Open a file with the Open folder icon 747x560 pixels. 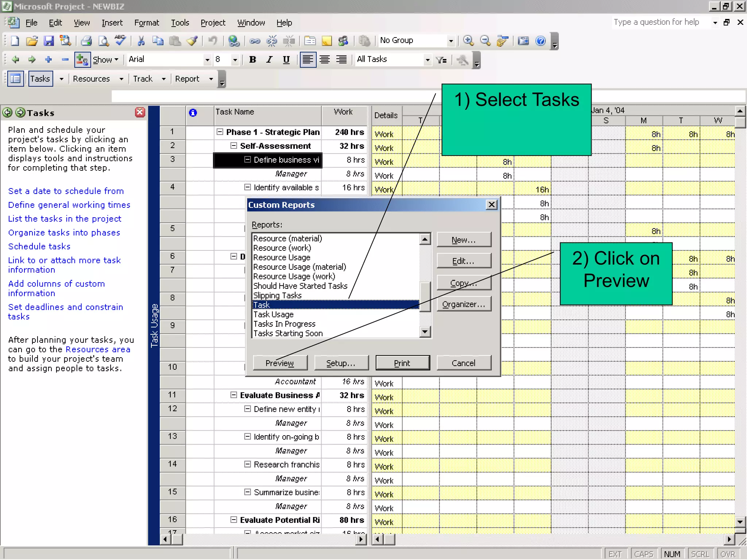point(32,41)
